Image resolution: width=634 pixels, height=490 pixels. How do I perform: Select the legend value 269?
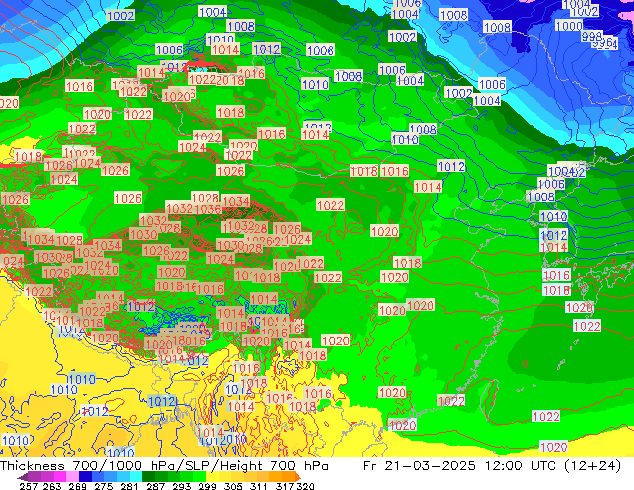[x=77, y=486]
